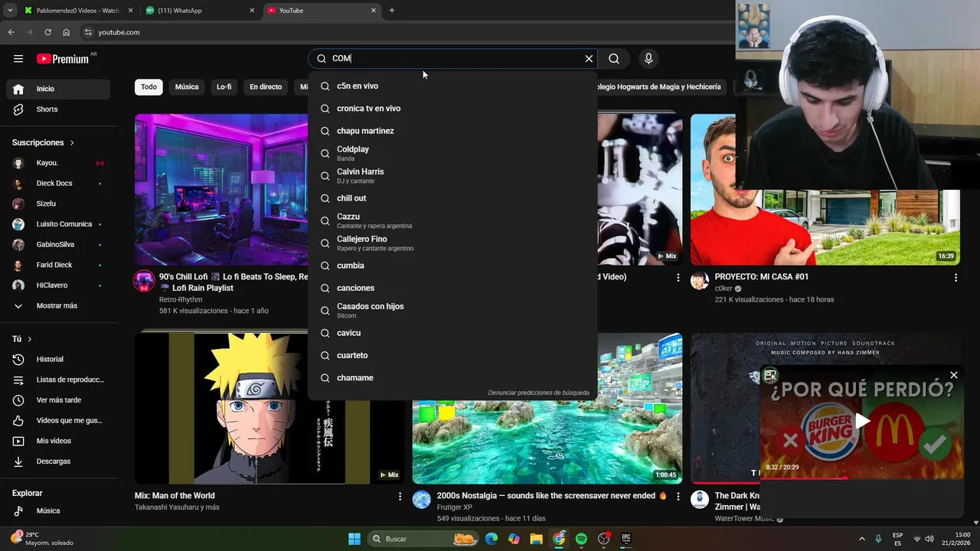
Task: Open Música under Explorar
Action: pyautogui.click(x=58, y=510)
